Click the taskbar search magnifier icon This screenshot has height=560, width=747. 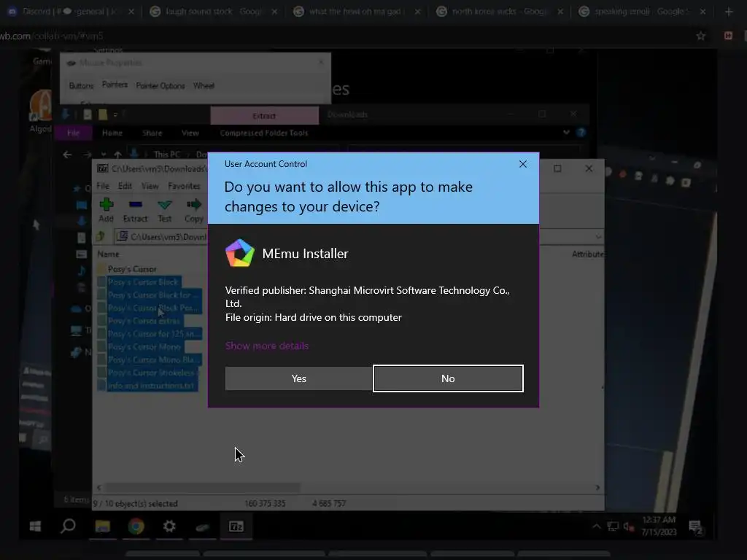point(68,526)
